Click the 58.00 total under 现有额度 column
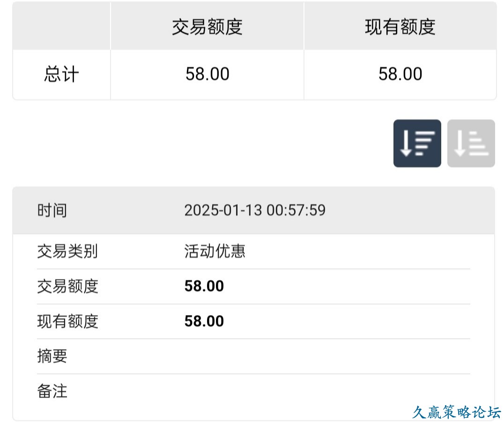Screen dimensions: 504x422 [x=400, y=75]
